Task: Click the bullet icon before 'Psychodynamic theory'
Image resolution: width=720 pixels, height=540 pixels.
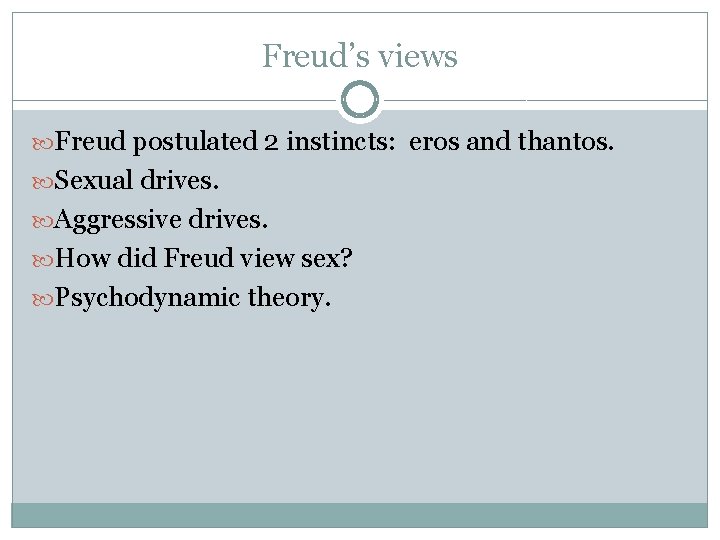Action: click(43, 300)
